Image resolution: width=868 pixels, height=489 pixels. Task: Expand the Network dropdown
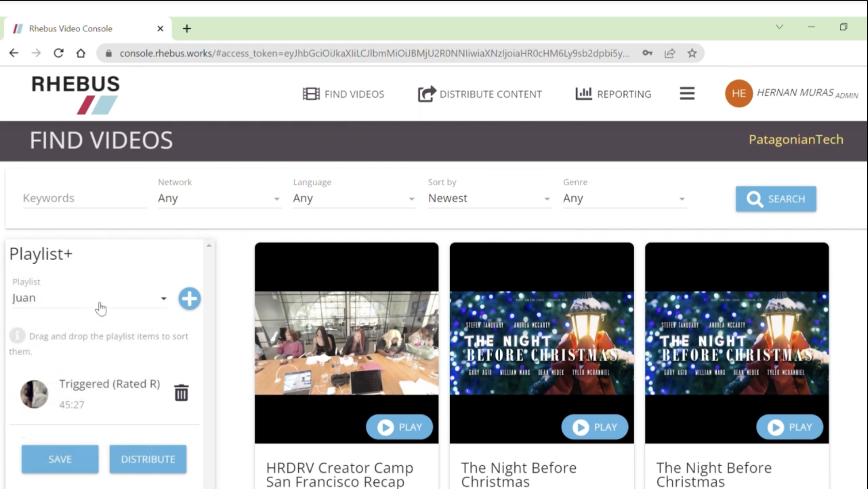219,198
